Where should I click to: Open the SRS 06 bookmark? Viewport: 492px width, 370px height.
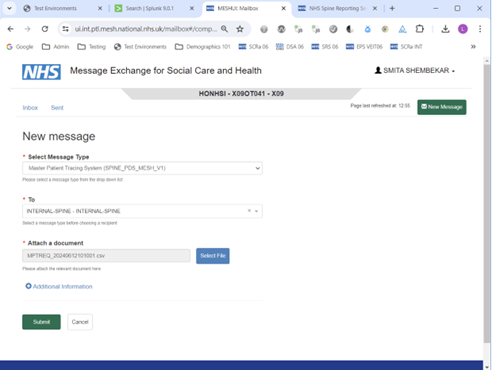(x=325, y=47)
